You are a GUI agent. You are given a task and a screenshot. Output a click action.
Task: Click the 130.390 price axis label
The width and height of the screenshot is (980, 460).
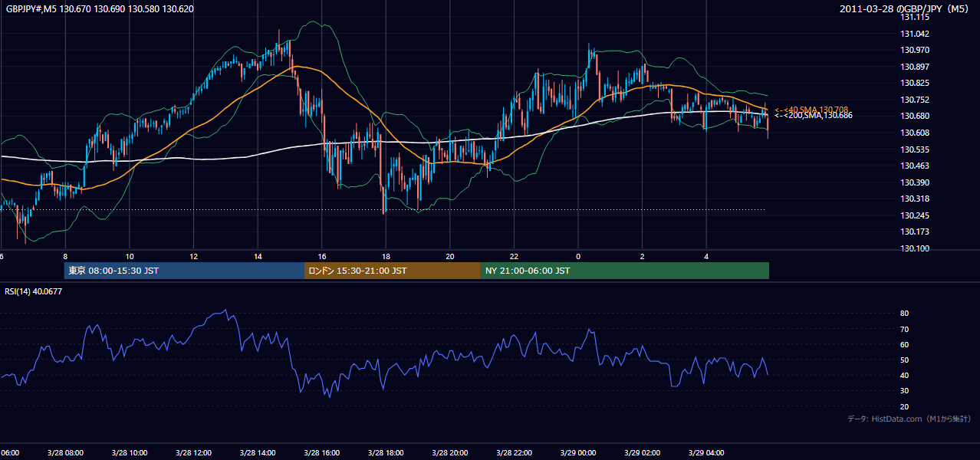[x=914, y=182]
